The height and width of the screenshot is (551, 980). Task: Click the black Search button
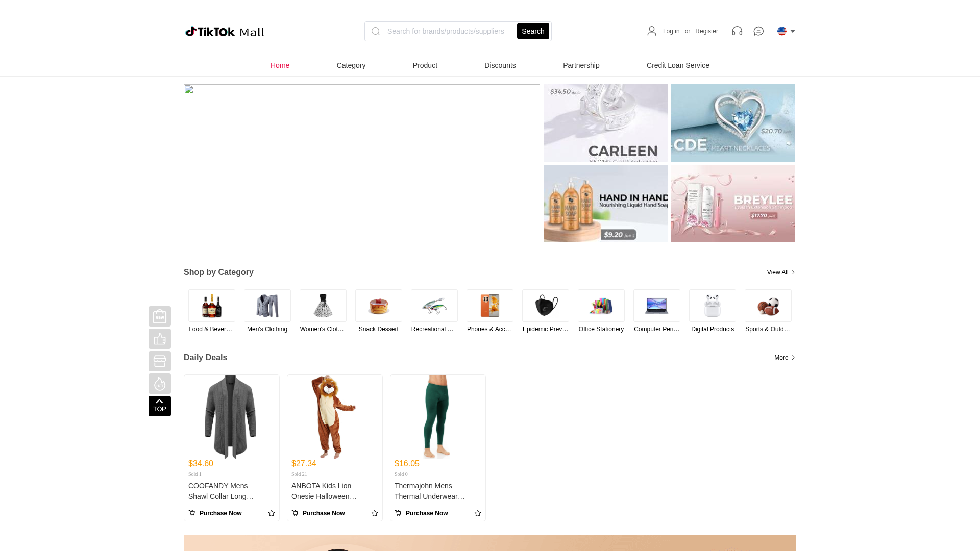click(x=533, y=31)
